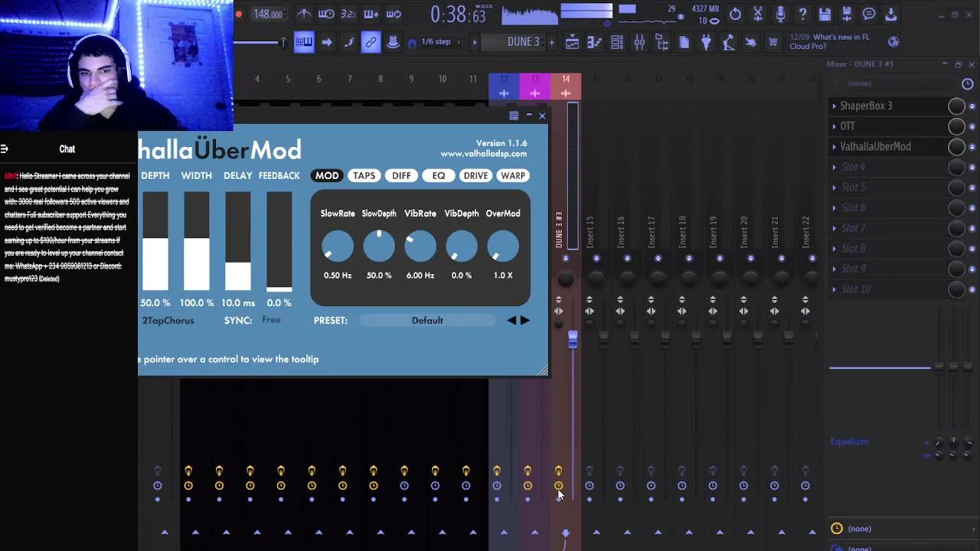Screen dimensions: 980x551
Task: Open the Channel rack view icon
Action: tap(616, 43)
